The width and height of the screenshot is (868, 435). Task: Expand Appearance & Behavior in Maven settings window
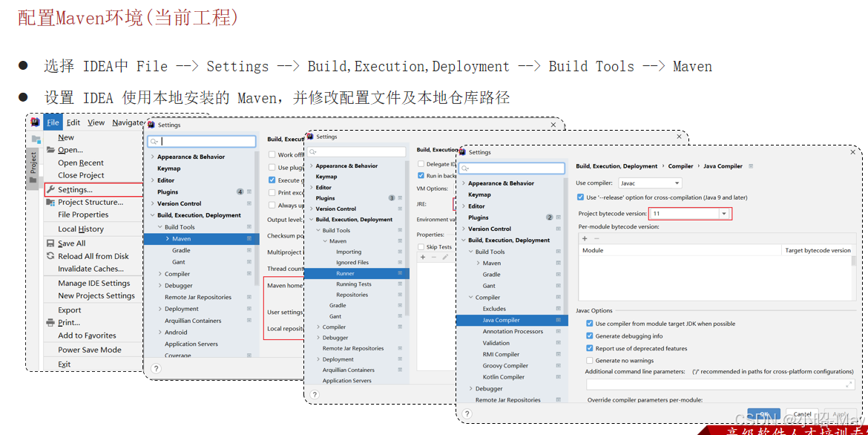pos(153,157)
